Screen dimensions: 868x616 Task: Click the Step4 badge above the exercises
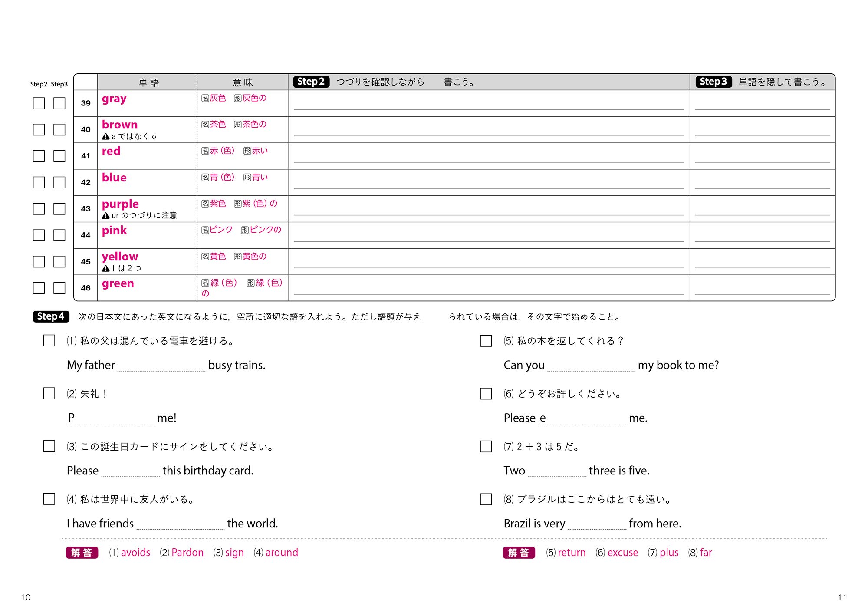click(x=51, y=316)
